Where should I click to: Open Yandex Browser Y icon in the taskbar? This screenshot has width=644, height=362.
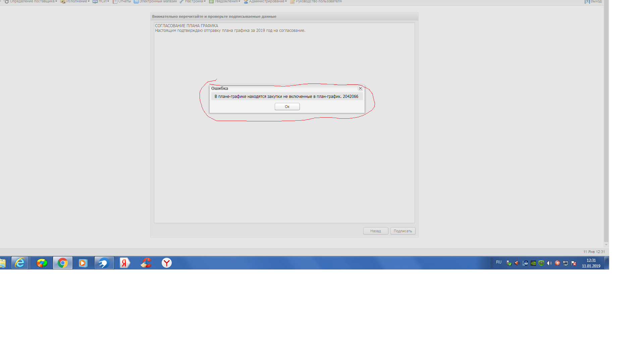pyautogui.click(x=167, y=263)
